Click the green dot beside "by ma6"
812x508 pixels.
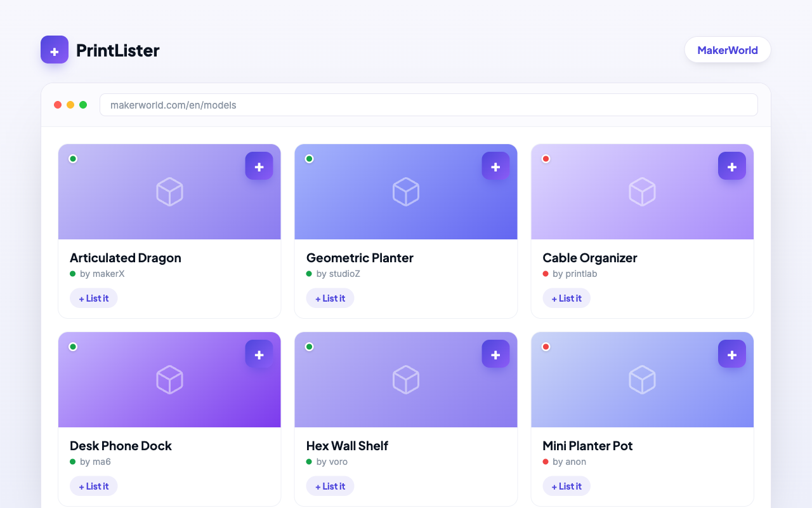[72, 462]
